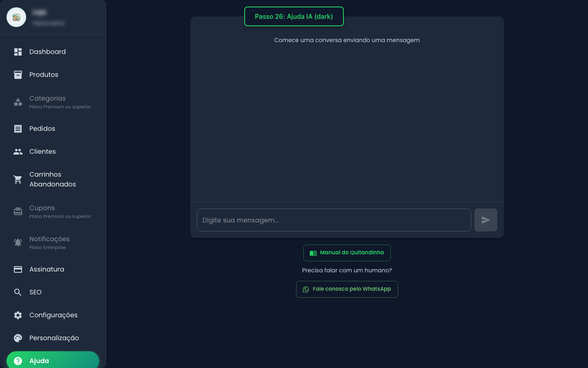588x368 pixels.
Task: Click the SEO magnifier icon
Action: 18,292
